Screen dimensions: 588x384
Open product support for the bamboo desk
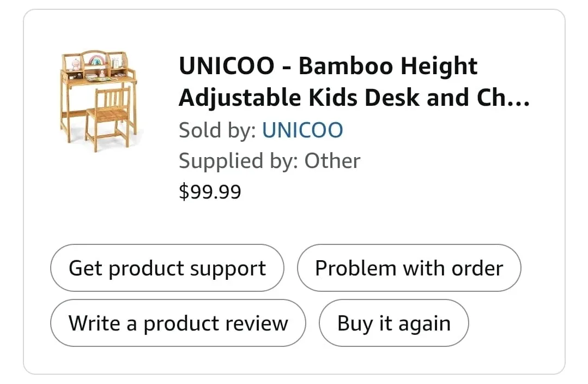(167, 268)
